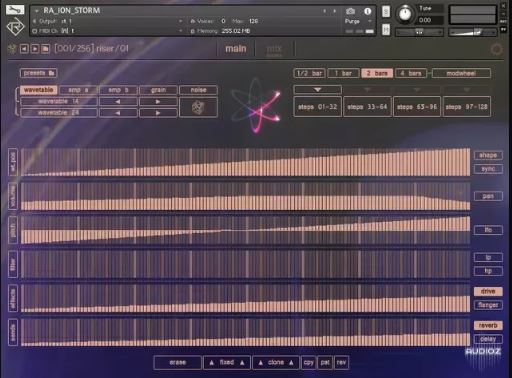This screenshot has width=512, height=378.
Task: Click the settings gear icon at right
Action: pos(496,50)
